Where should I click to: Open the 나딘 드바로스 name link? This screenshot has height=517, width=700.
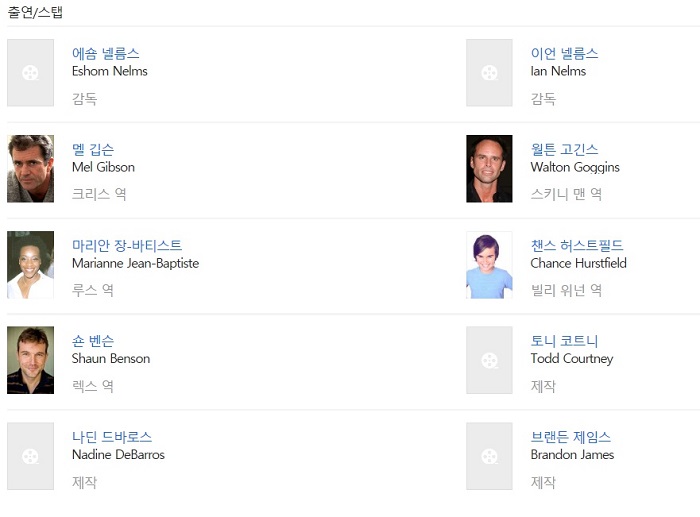(x=112, y=437)
